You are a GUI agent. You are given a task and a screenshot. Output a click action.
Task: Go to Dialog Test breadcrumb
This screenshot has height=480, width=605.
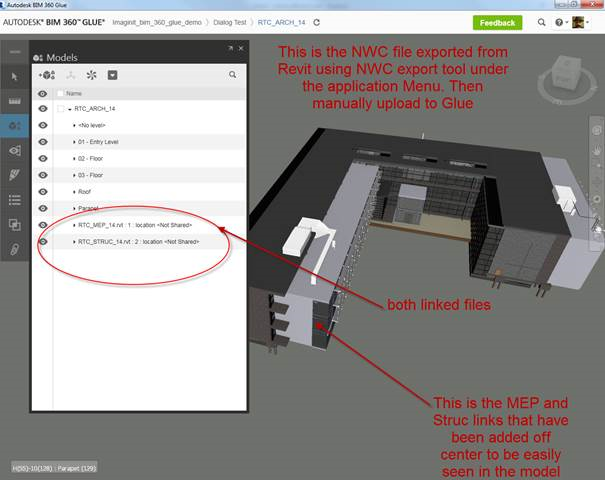230,22
